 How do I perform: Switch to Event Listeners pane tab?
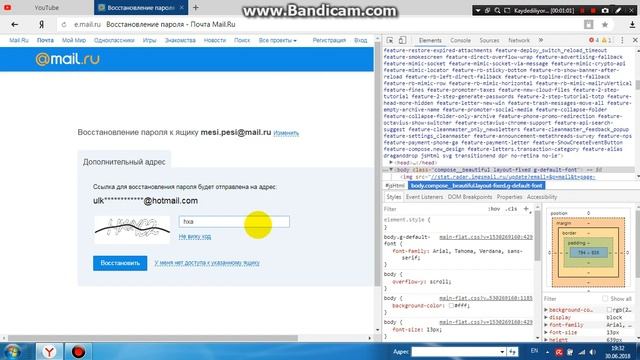point(424,197)
